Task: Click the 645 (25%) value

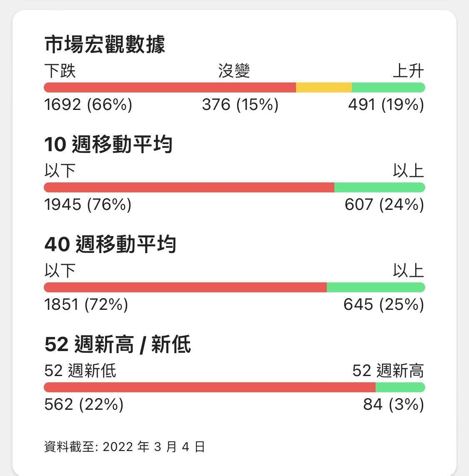Action: tap(384, 304)
